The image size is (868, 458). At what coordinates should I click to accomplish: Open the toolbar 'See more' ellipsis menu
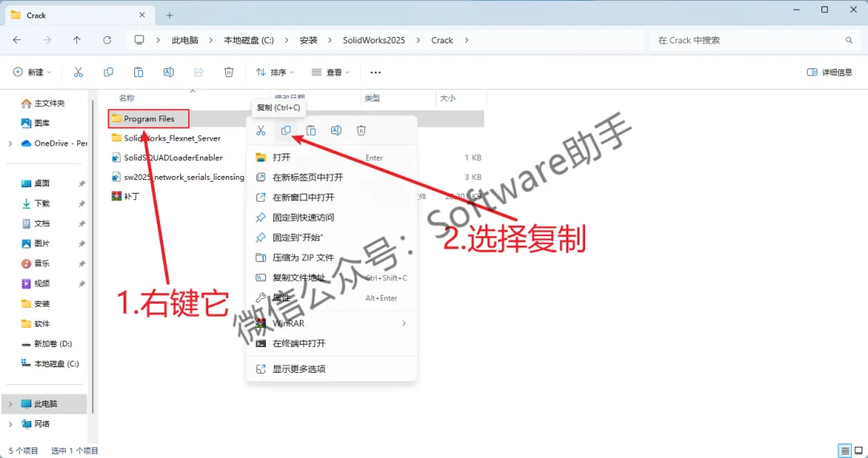pyautogui.click(x=376, y=72)
